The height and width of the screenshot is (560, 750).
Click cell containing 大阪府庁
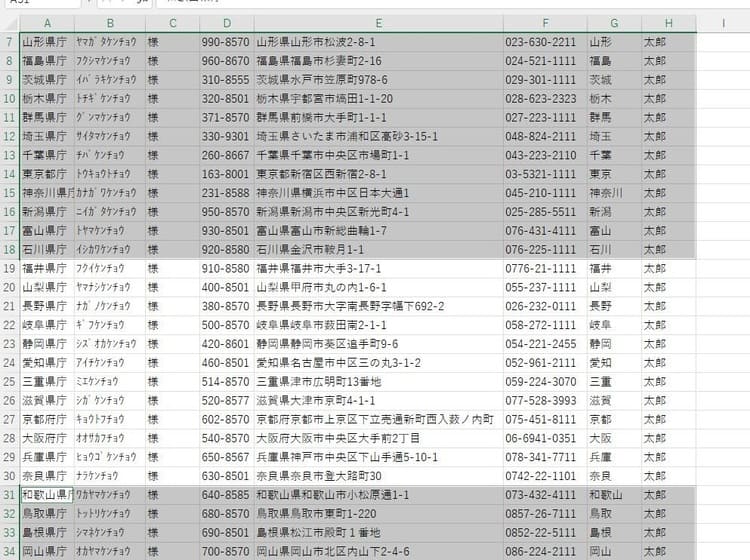click(x=47, y=439)
